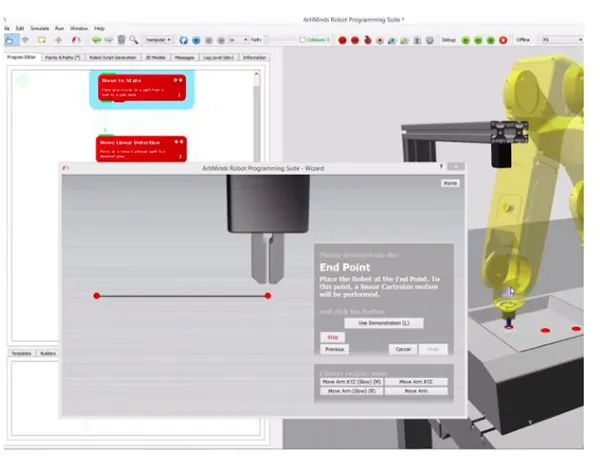Open the Edit menu

click(x=20, y=28)
